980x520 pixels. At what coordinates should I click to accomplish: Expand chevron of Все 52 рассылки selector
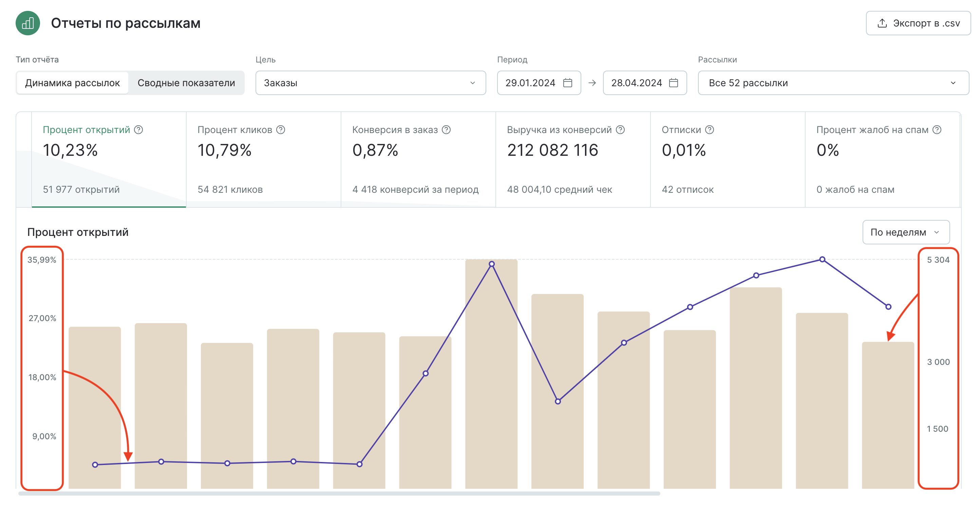953,82
